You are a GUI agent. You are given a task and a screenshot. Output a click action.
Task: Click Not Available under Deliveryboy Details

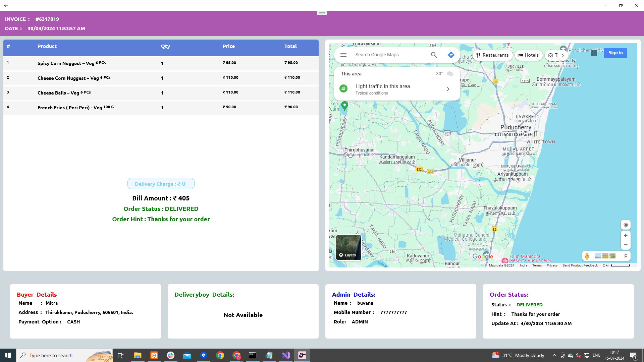tap(243, 315)
